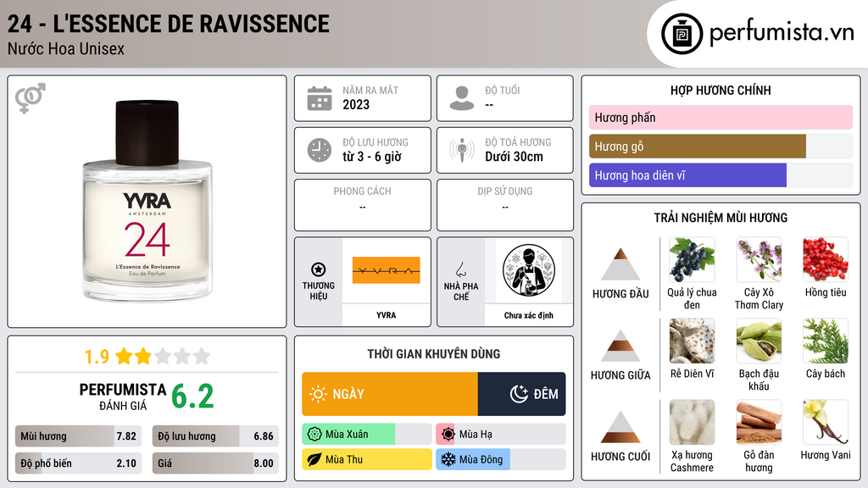Viewport: 868px width, 488px height.
Task: Click the brown Hương gỗ accord bar
Action: [698, 147]
